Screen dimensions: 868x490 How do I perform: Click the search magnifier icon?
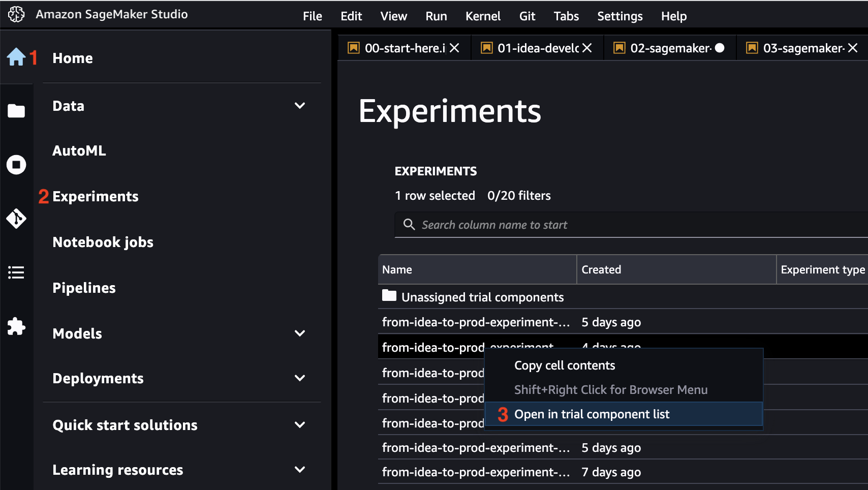point(409,224)
